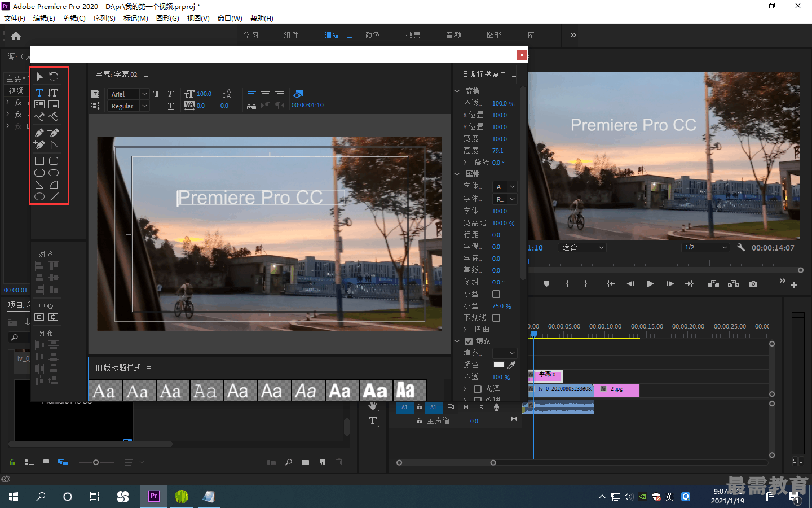The width and height of the screenshot is (812, 508).
Task: Pick fill color with eyedropper
Action: click(511, 365)
